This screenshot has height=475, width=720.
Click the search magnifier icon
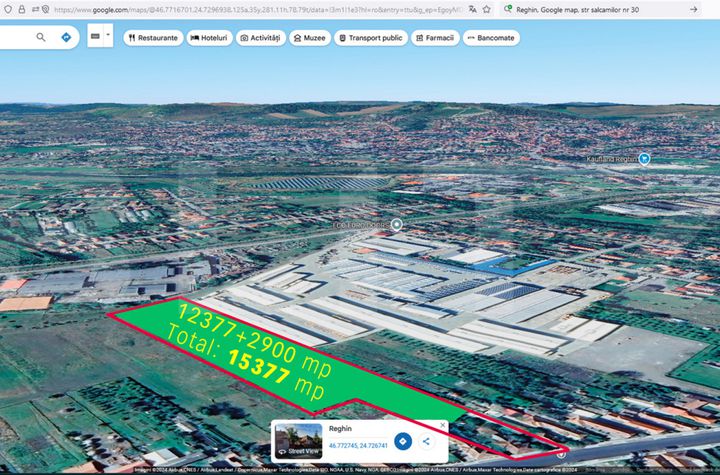[x=41, y=37]
